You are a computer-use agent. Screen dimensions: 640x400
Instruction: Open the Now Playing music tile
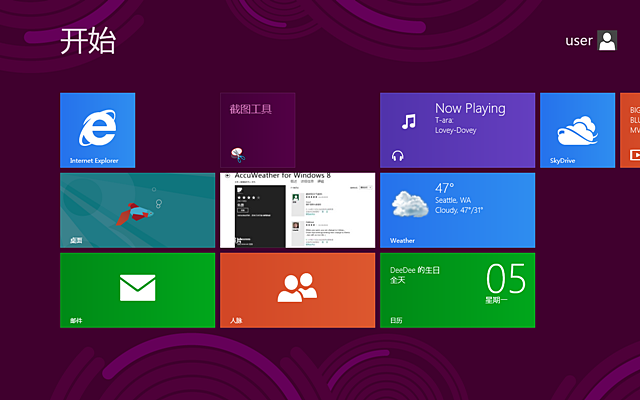(x=458, y=130)
